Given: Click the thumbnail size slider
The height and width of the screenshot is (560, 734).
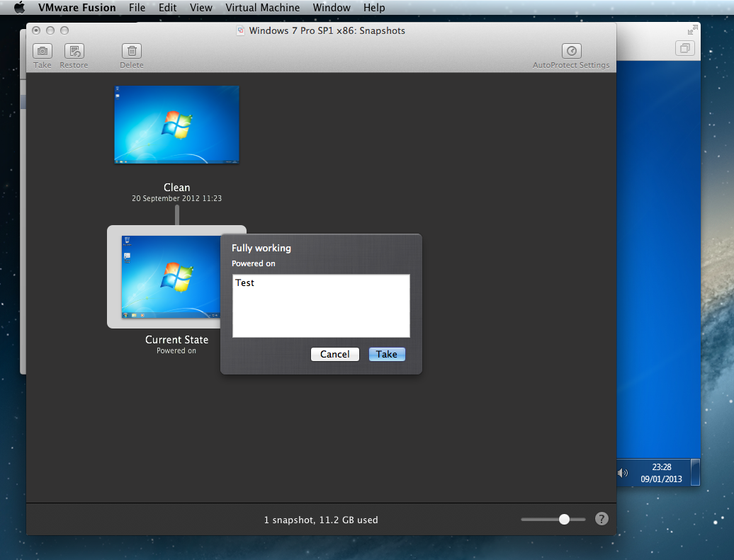Looking at the screenshot, I should (x=563, y=519).
